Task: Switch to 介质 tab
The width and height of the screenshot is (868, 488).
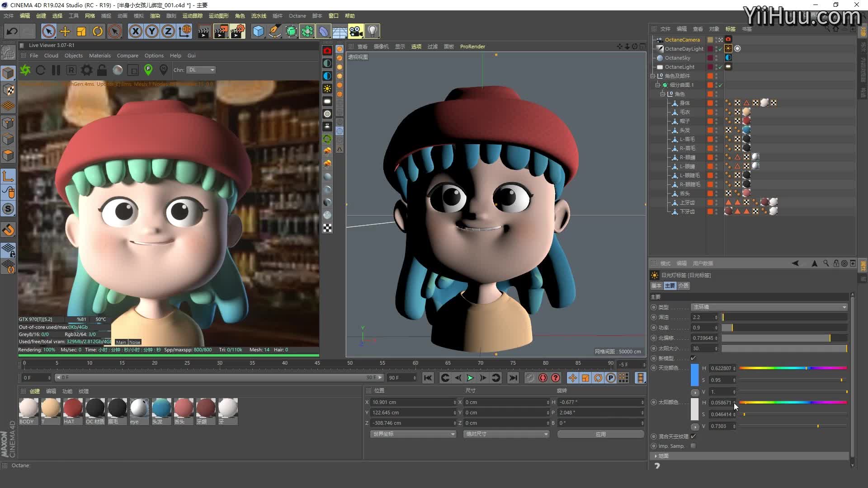Action: tap(684, 286)
